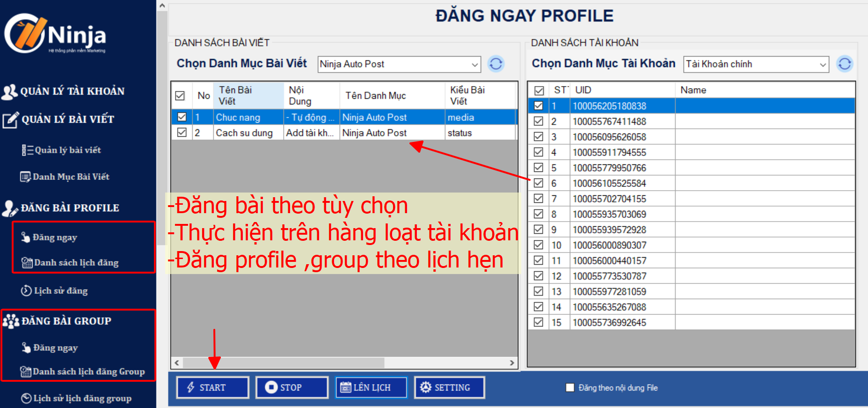The width and height of the screenshot is (868, 408).
Task: Select UID 100056000890307 cell
Action: tap(623, 245)
